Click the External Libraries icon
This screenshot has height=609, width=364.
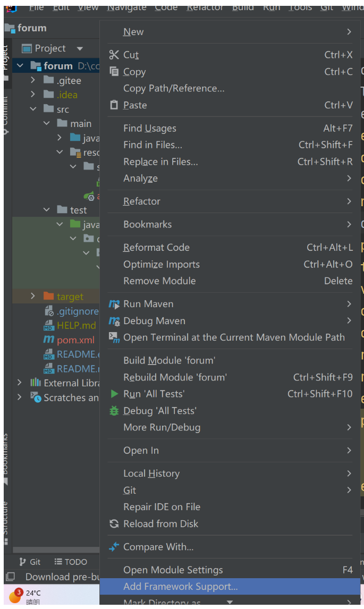click(36, 383)
